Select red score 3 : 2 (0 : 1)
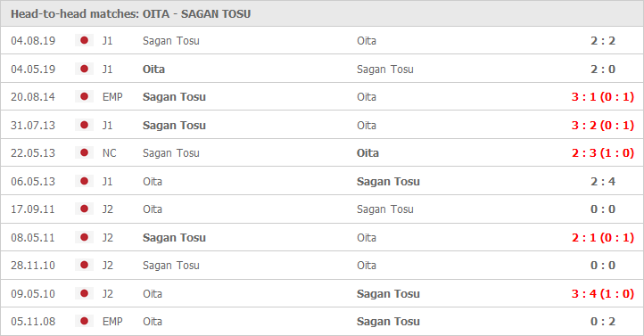The image size is (644, 336). click(602, 125)
